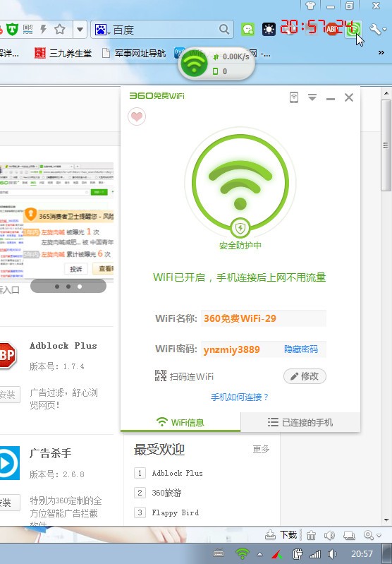Click the red ABP stop-sign logo
Viewport: 392px width, 564px height.
click(7, 355)
